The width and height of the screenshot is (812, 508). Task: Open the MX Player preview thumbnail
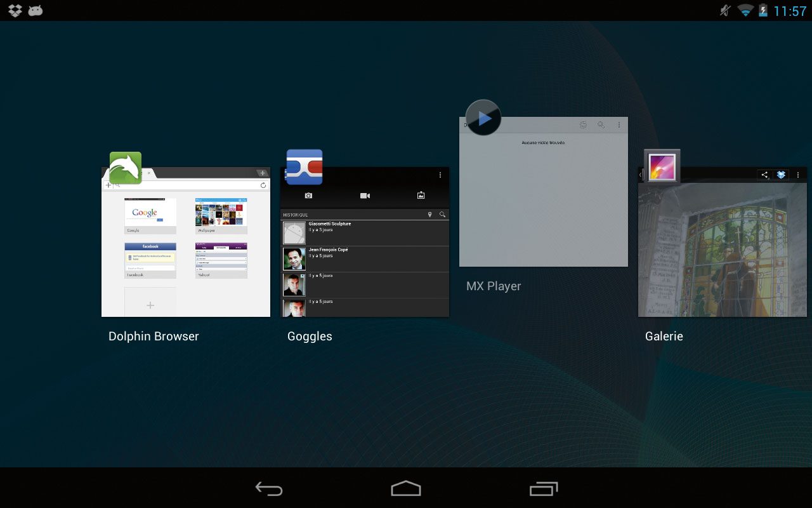click(544, 197)
